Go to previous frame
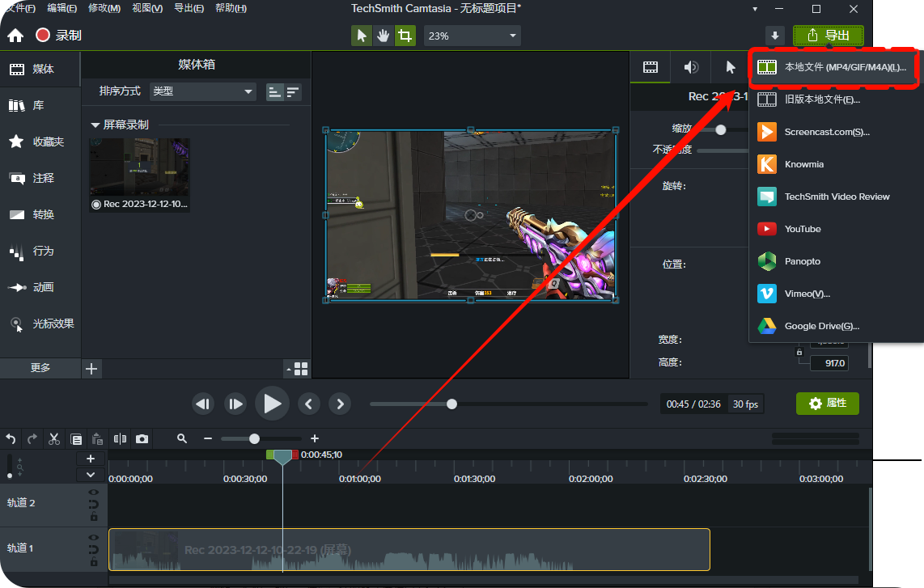The image size is (924, 588). [203, 404]
